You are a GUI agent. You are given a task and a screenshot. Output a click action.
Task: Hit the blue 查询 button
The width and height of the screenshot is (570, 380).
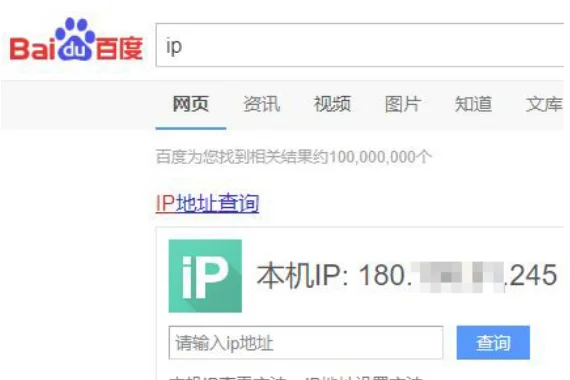pos(493,343)
